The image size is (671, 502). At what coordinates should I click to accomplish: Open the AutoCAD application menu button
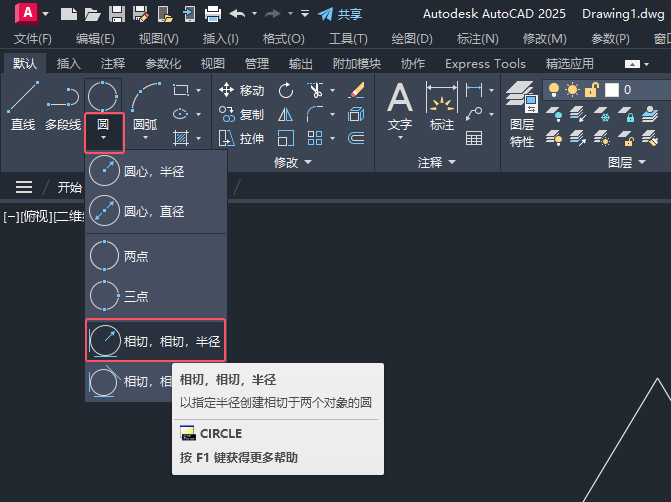pos(27,14)
